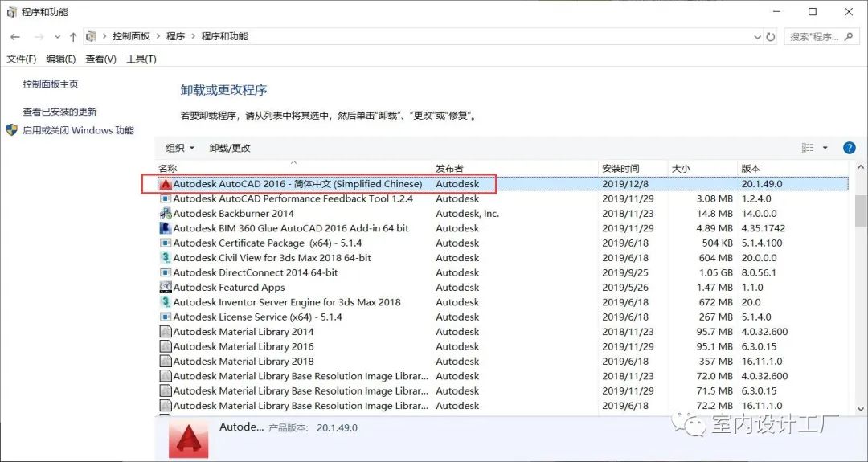This screenshot has width=868, height=462.
Task: Expand the more view options arrow
Action: coord(825,148)
